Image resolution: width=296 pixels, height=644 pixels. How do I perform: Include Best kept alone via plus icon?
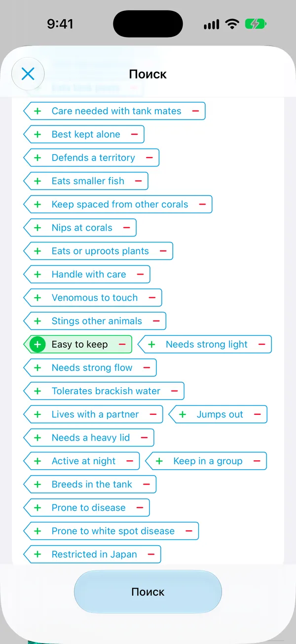pos(37,134)
